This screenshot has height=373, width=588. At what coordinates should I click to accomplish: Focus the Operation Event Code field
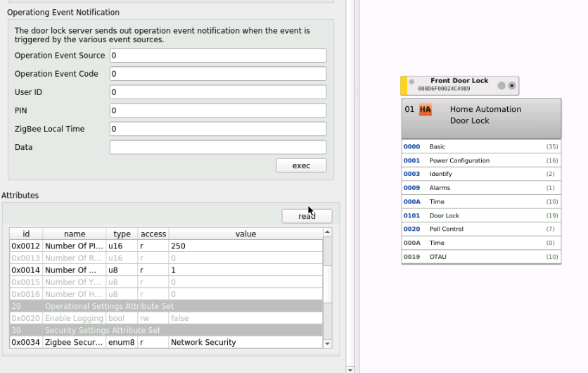[218, 74]
